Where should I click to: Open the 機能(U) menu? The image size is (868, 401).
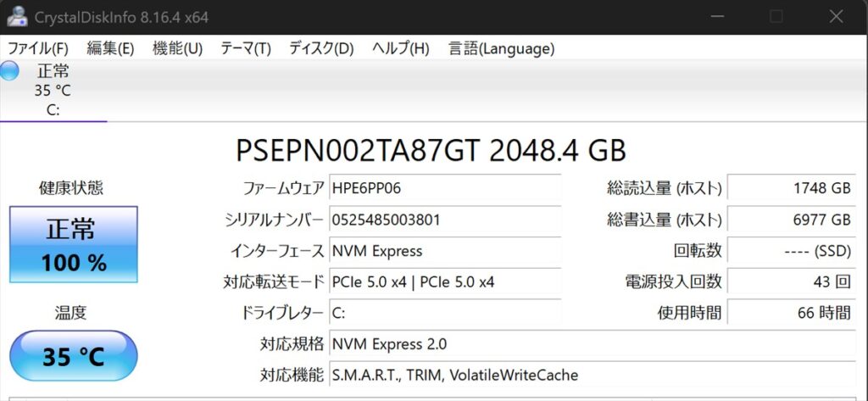pos(178,48)
